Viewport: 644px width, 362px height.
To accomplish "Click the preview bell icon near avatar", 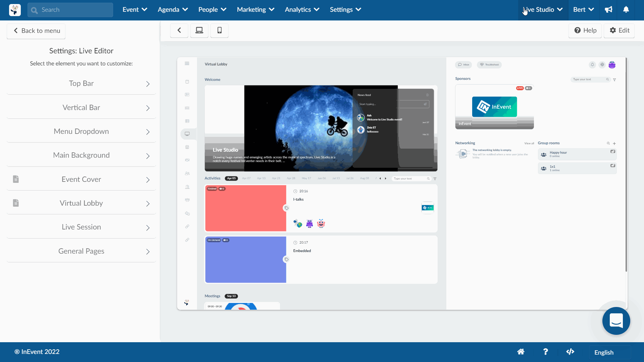I will [592, 65].
